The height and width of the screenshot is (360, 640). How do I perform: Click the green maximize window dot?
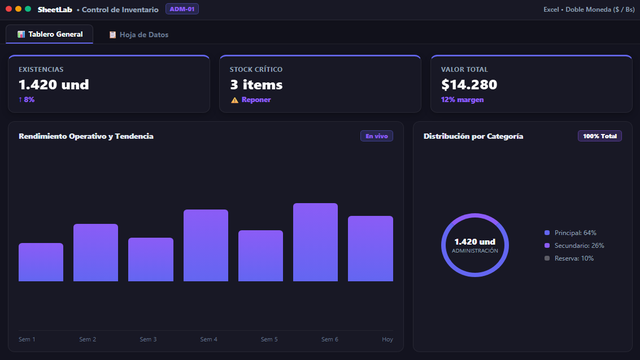tap(28, 9)
